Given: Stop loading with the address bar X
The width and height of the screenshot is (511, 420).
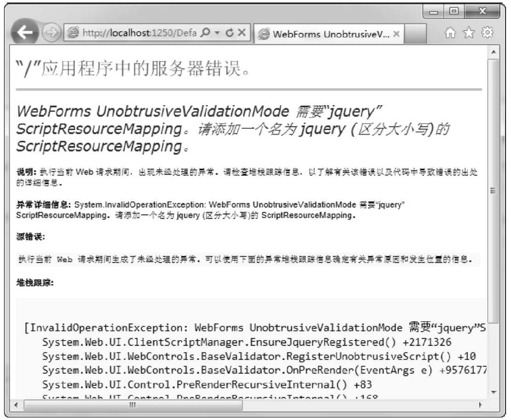Looking at the screenshot, I should (x=242, y=33).
